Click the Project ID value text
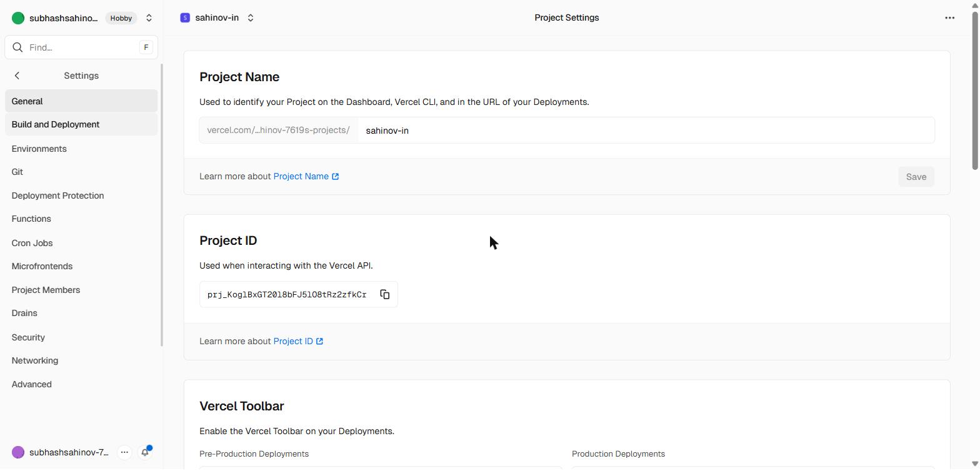This screenshot has height=471, width=980. click(287, 294)
